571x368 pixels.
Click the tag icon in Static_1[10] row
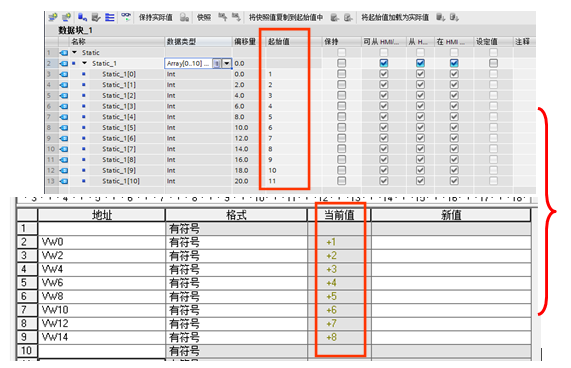[64, 181]
